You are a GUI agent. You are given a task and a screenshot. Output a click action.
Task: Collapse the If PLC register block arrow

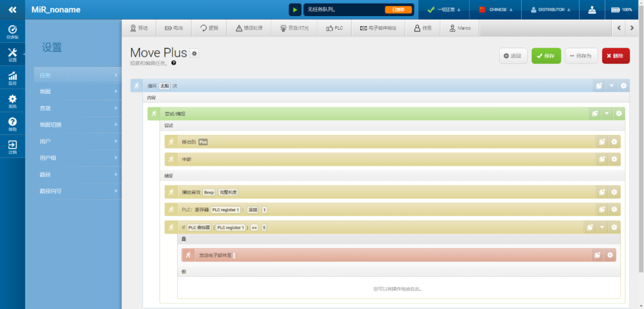click(x=602, y=227)
